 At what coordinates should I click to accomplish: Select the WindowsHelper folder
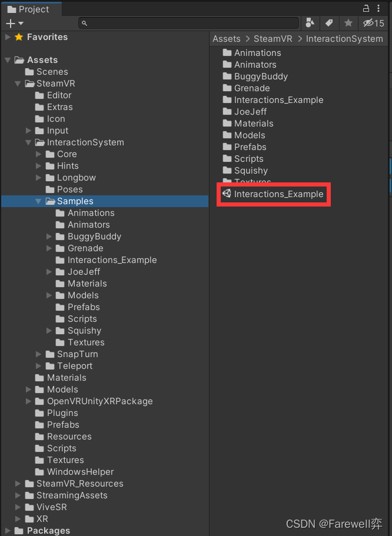[75, 472]
